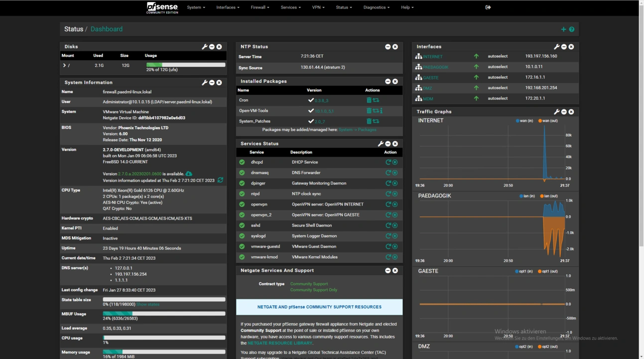This screenshot has width=644, height=359.
Task: Refresh version information icon
Action: [220, 180]
